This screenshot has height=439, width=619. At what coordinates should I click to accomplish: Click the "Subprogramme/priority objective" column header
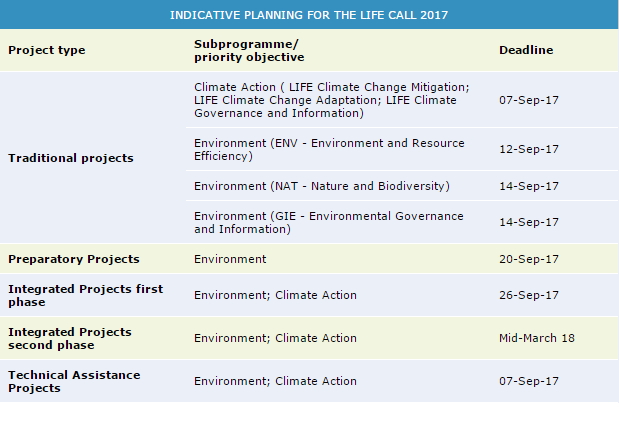pyautogui.click(x=246, y=50)
